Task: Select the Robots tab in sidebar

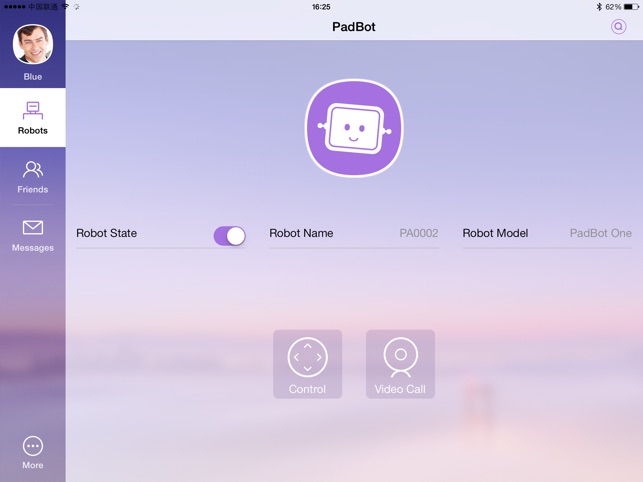Action: click(x=33, y=118)
